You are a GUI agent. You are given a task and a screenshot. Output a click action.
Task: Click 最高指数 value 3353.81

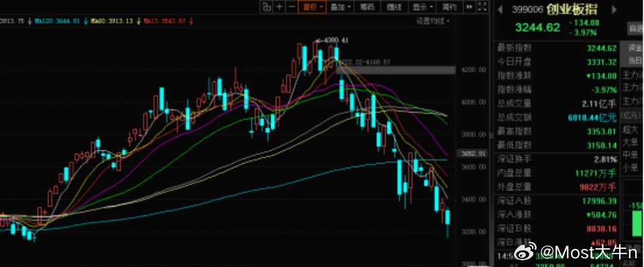coord(601,131)
